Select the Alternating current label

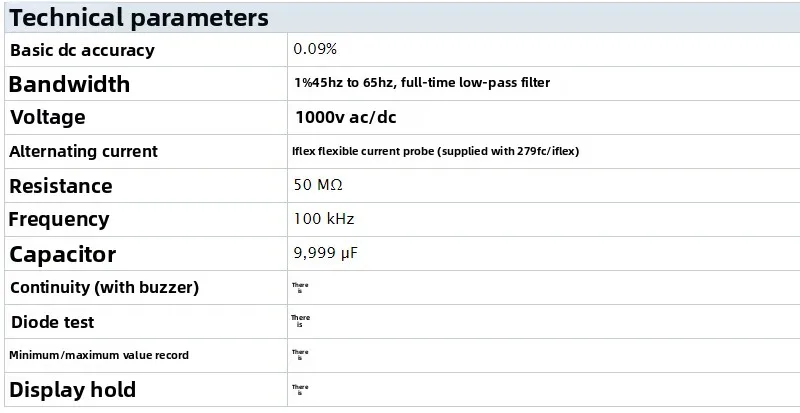[83, 151]
